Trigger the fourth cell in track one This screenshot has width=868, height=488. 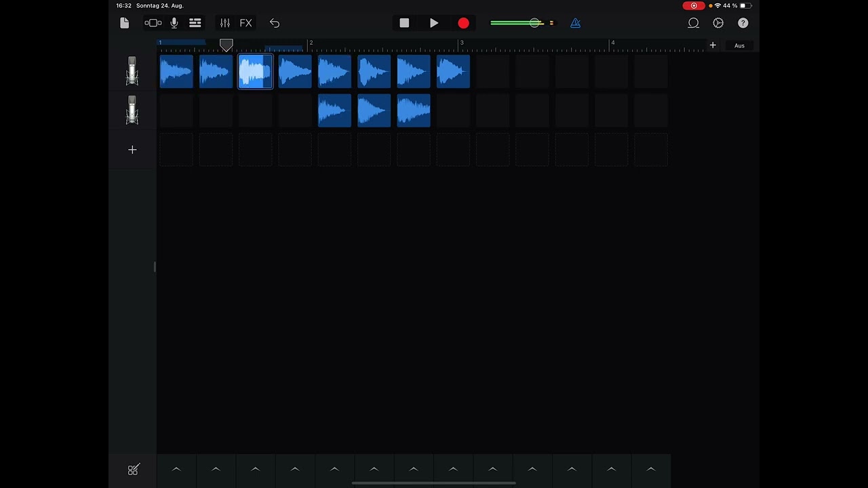tap(295, 71)
